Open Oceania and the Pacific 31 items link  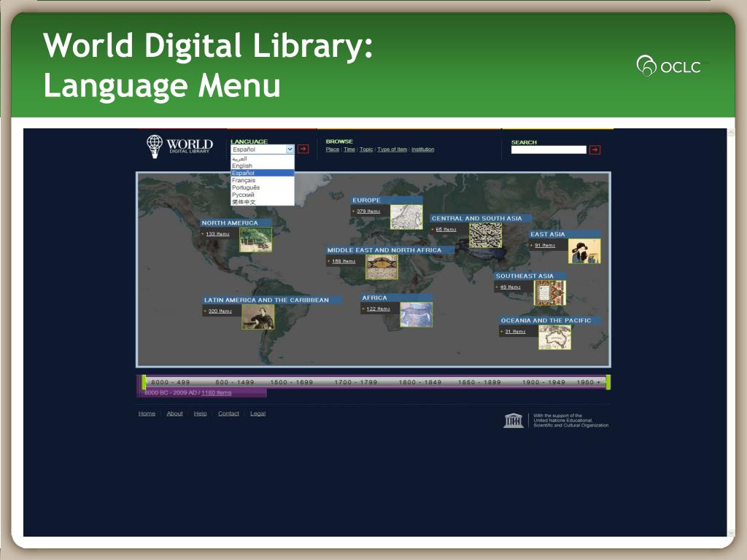[515, 332]
